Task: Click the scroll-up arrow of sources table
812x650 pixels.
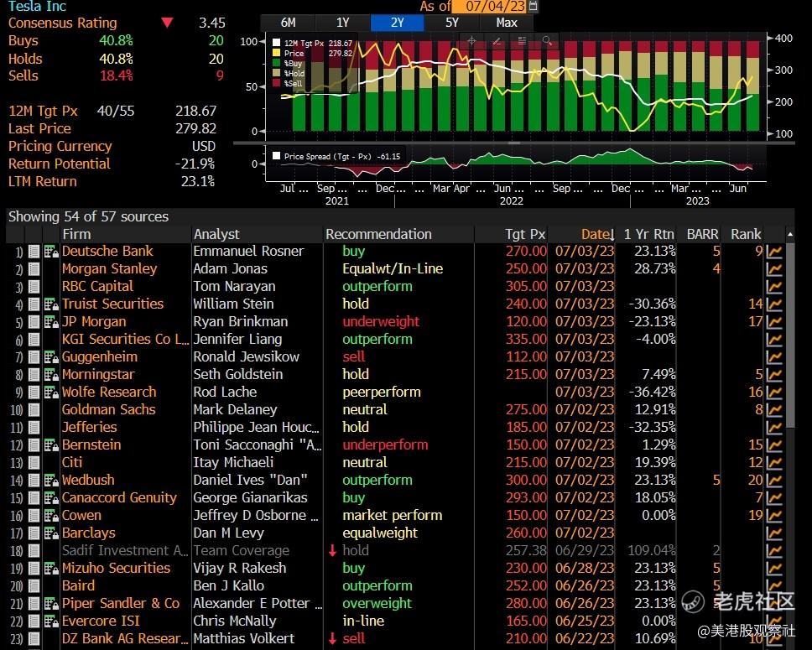Action: 789,235
